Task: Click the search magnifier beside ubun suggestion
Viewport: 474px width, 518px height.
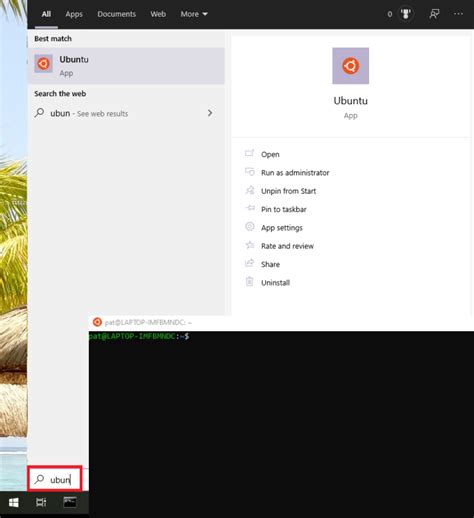Action: [x=39, y=113]
